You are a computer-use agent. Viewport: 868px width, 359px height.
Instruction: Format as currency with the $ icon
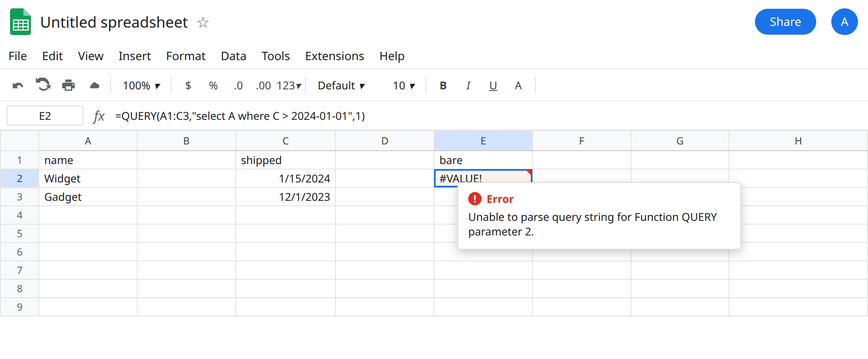coord(188,86)
